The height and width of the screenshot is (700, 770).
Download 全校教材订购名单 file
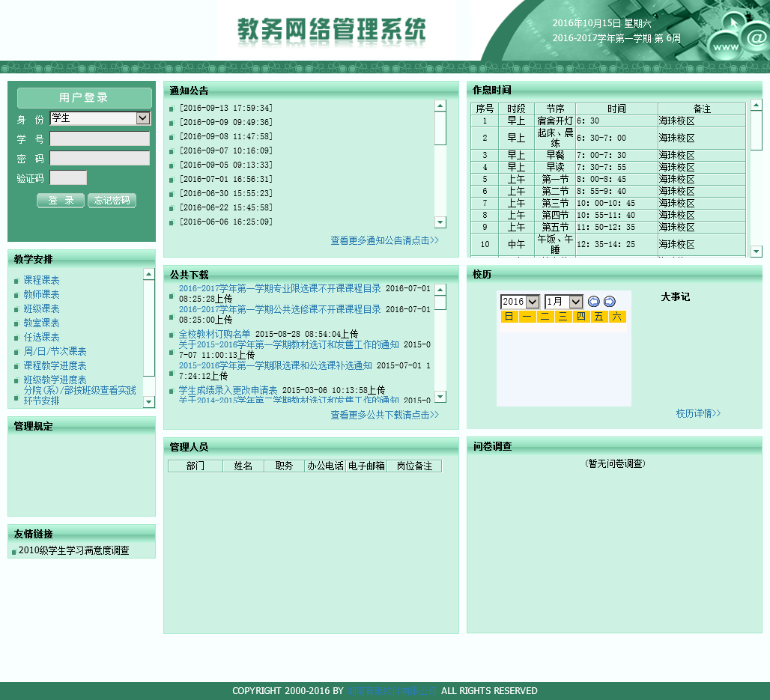215,335
